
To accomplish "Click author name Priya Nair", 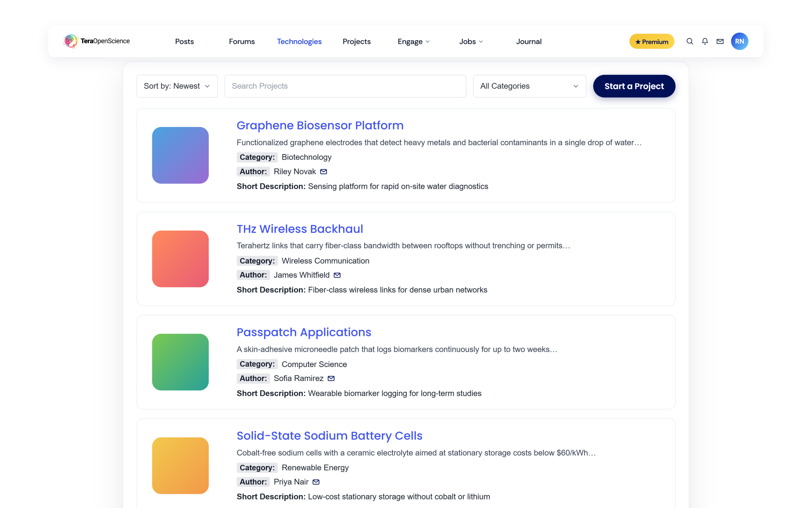I will 291,482.
